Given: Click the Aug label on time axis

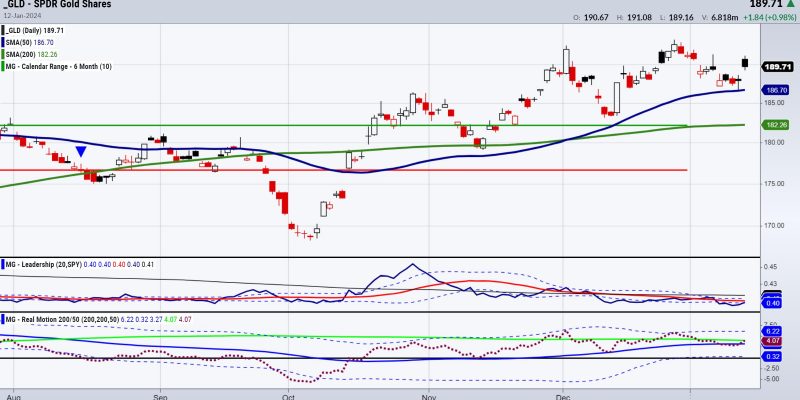Looking at the screenshot, I should point(14,396).
